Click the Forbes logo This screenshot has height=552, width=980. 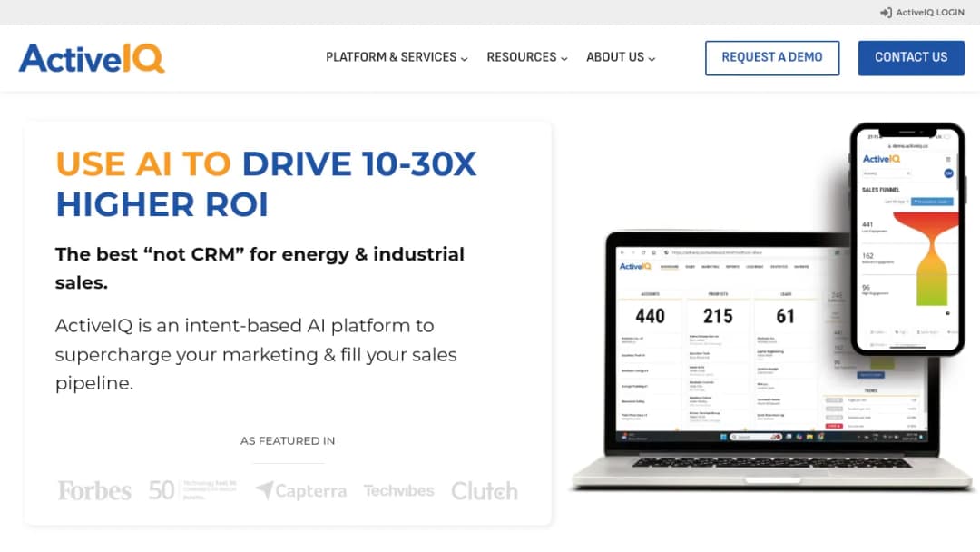click(x=94, y=491)
